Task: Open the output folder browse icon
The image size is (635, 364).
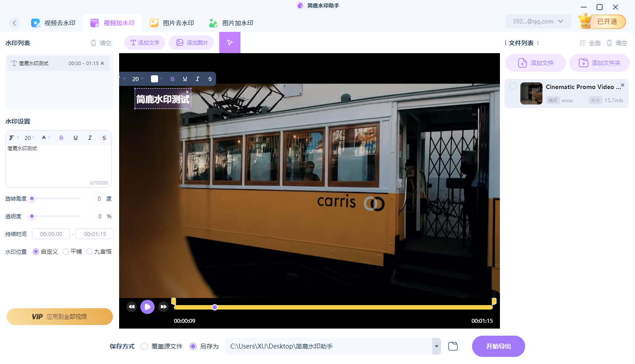Action: click(x=453, y=346)
